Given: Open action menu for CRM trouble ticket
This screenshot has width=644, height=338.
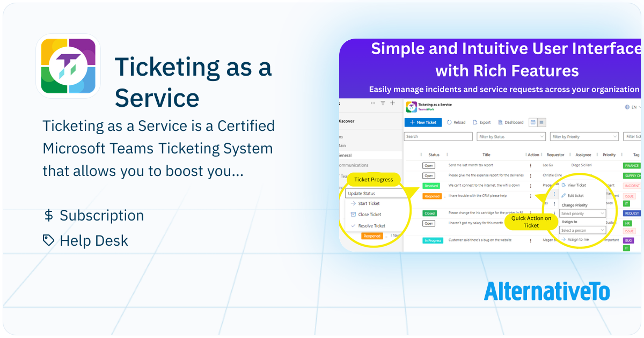Looking at the screenshot, I should click(x=531, y=196).
